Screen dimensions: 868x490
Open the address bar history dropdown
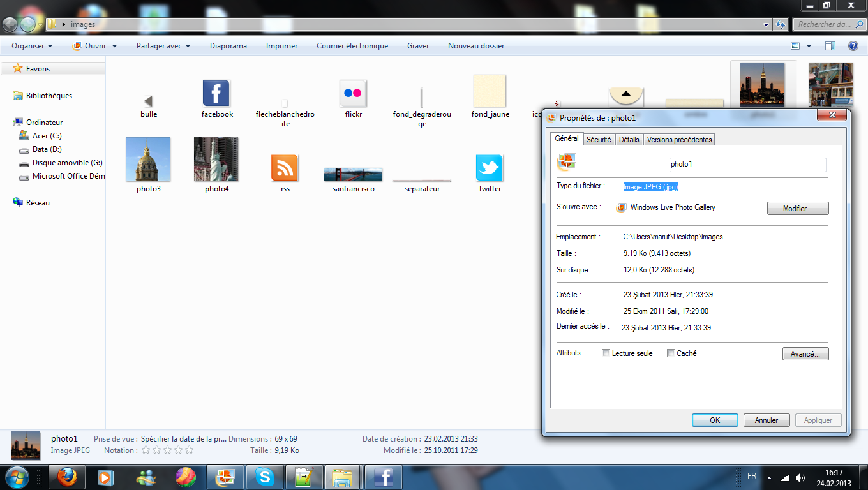pyautogui.click(x=767, y=24)
